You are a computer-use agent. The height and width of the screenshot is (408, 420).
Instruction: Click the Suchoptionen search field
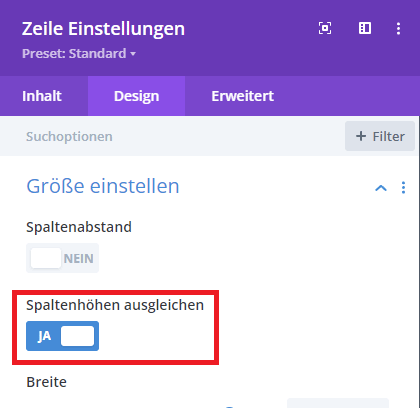coord(172,136)
